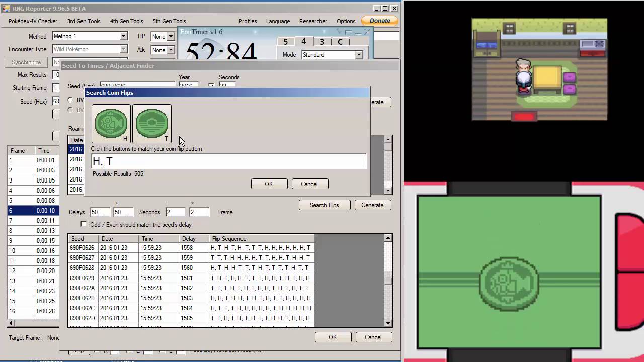Select seed row 690F062B

pos(191,298)
